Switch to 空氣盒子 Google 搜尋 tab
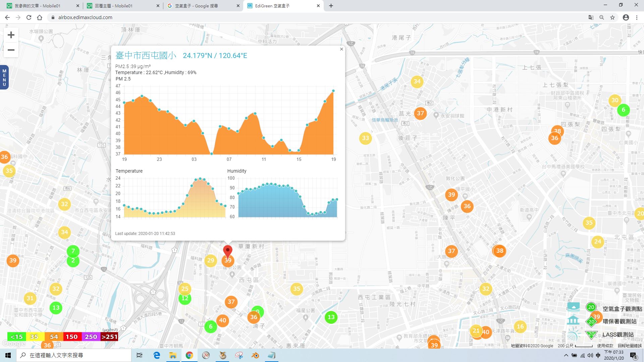This screenshot has width=644, height=362. point(203,6)
